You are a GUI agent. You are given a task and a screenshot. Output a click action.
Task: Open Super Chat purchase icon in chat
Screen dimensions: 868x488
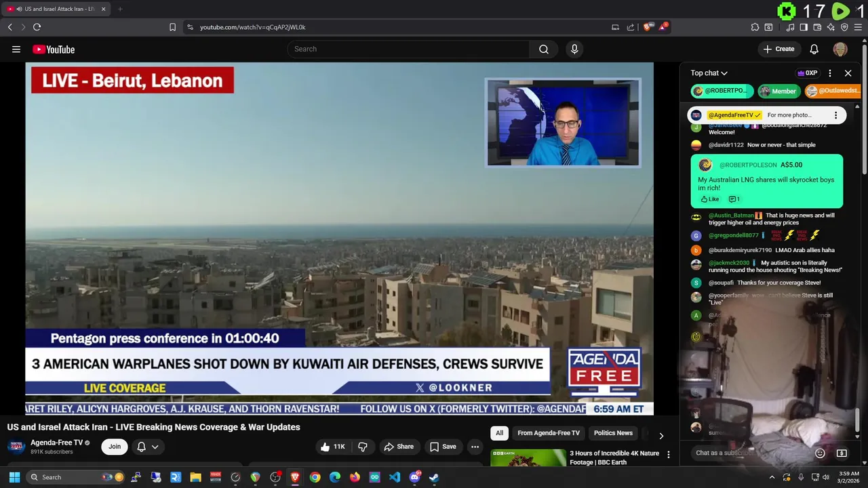click(x=842, y=453)
